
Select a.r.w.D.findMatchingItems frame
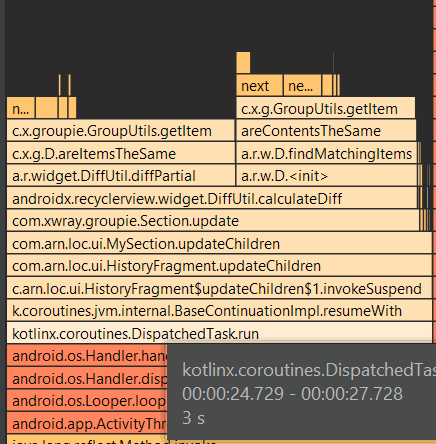pyautogui.click(x=326, y=153)
